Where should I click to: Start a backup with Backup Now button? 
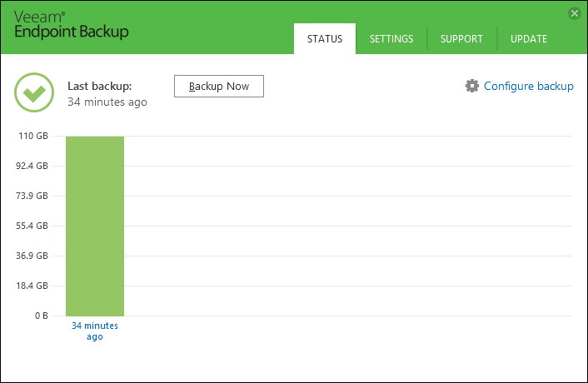click(x=219, y=87)
